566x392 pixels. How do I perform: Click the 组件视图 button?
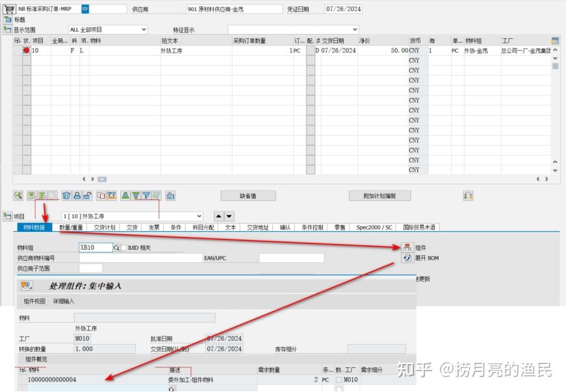(34, 301)
